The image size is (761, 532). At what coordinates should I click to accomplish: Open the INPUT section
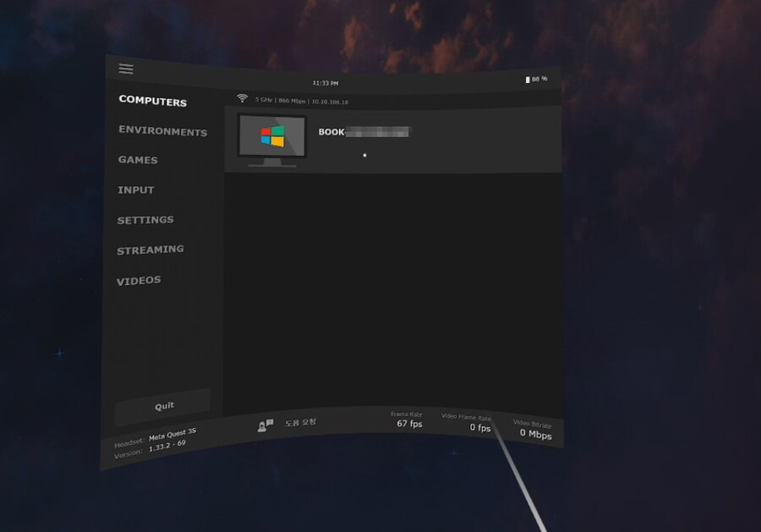point(135,189)
